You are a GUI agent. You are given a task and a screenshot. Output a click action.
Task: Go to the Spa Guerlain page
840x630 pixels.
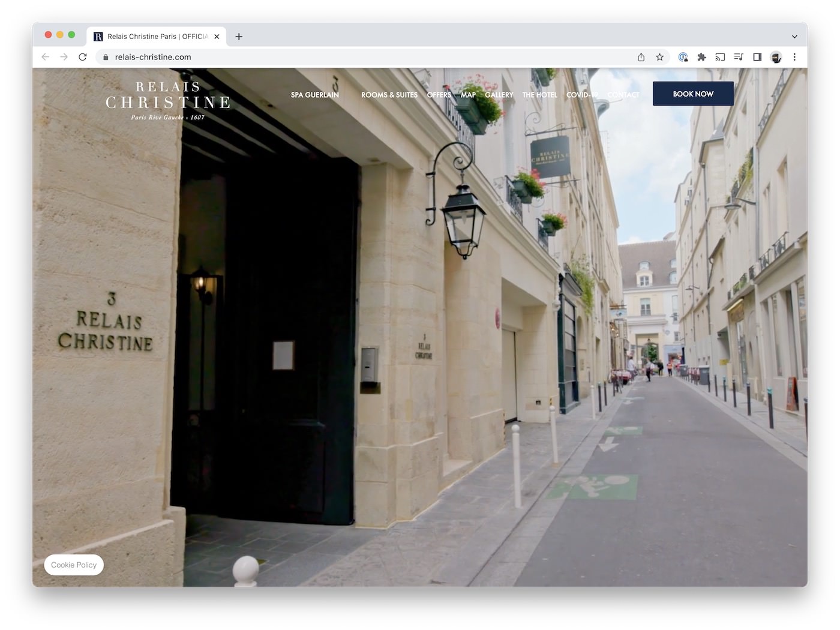[x=314, y=95]
